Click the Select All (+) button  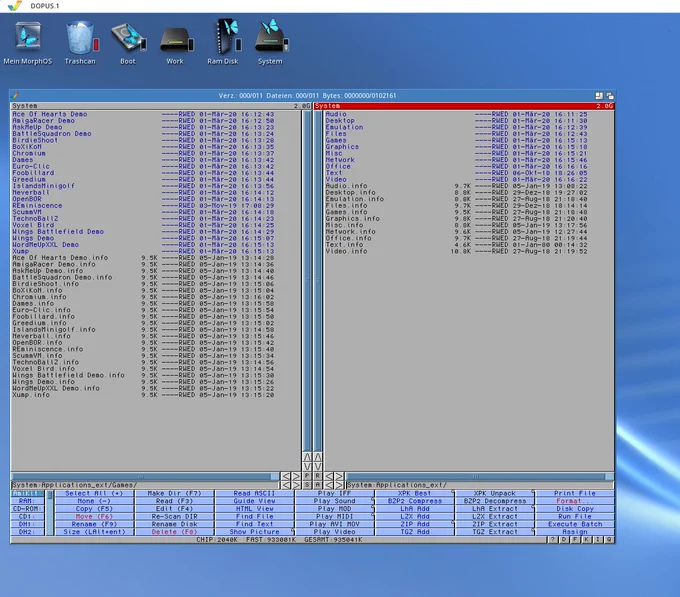94,493
